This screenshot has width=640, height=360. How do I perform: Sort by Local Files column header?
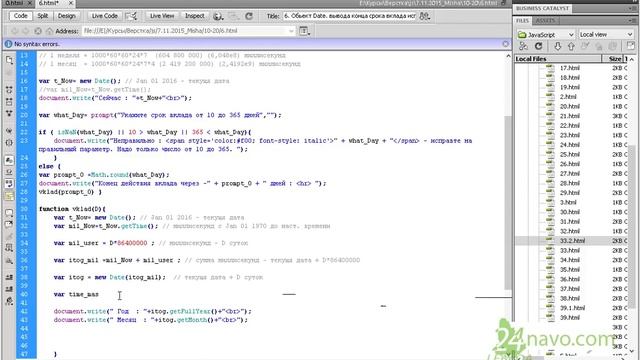click(558, 59)
